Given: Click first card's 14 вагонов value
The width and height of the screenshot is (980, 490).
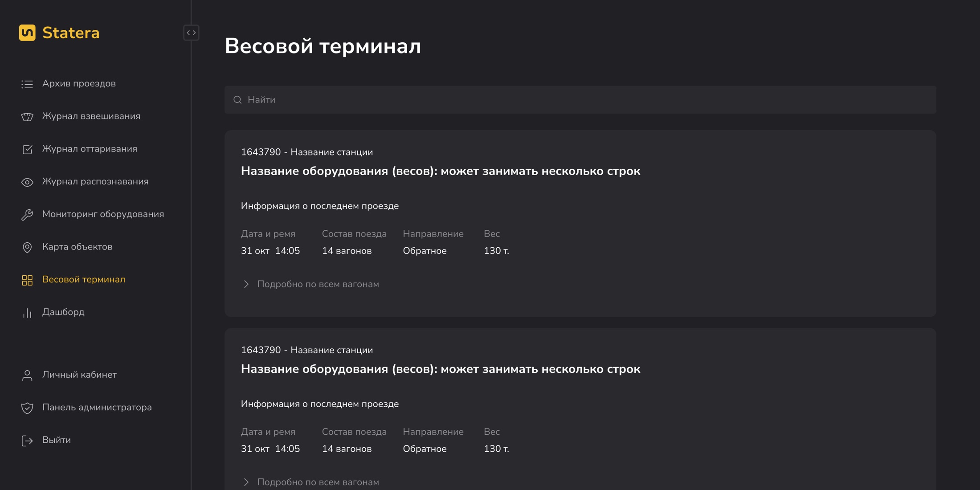Looking at the screenshot, I should 347,251.
